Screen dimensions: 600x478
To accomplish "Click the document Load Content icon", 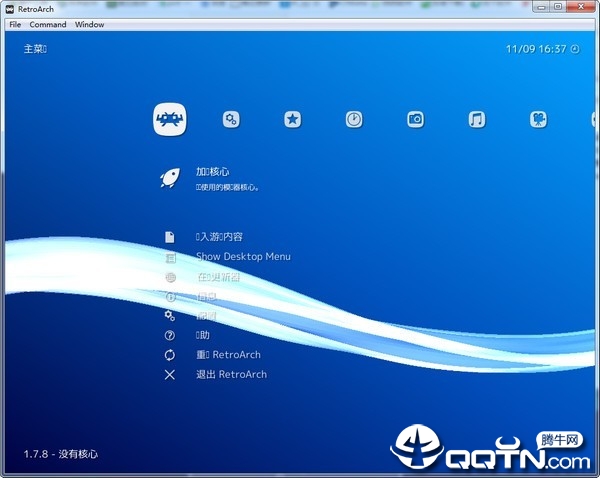I will (x=170, y=237).
